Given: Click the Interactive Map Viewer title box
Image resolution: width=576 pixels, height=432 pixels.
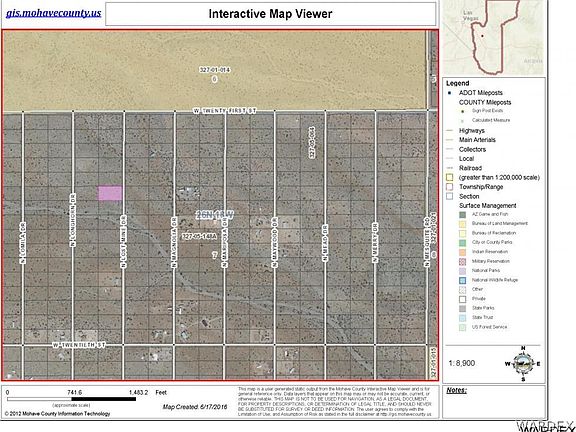Looking at the screenshot, I should (x=271, y=14).
